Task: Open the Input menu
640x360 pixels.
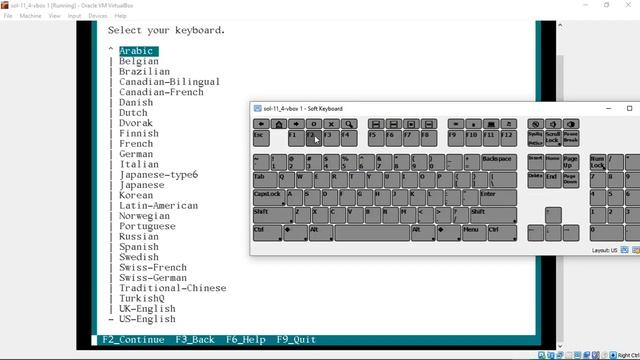Action: [74, 16]
